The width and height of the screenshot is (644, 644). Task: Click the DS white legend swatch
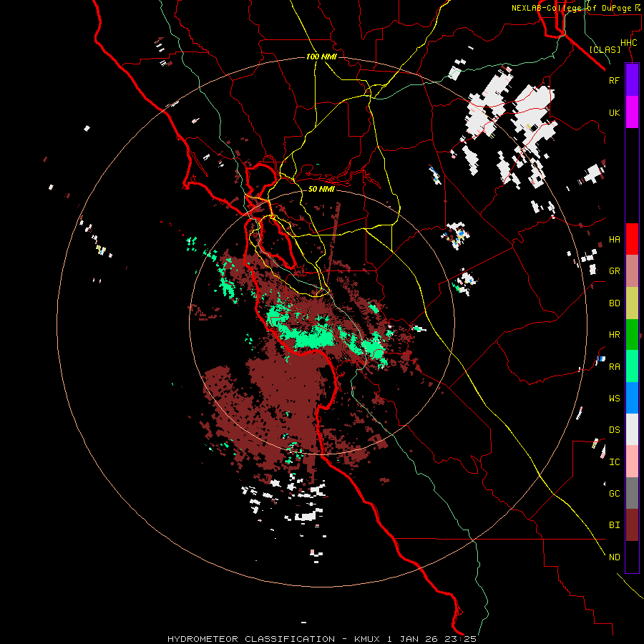coord(632,429)
